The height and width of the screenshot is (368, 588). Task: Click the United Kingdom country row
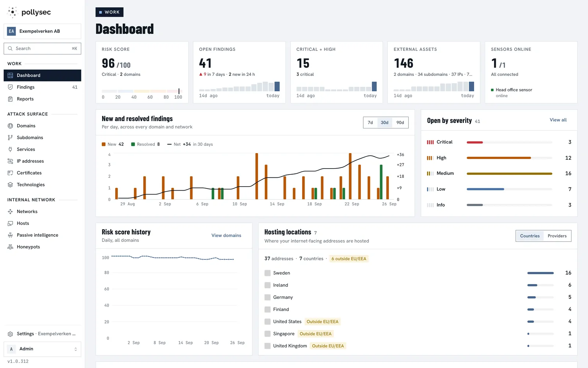point(418,346)
